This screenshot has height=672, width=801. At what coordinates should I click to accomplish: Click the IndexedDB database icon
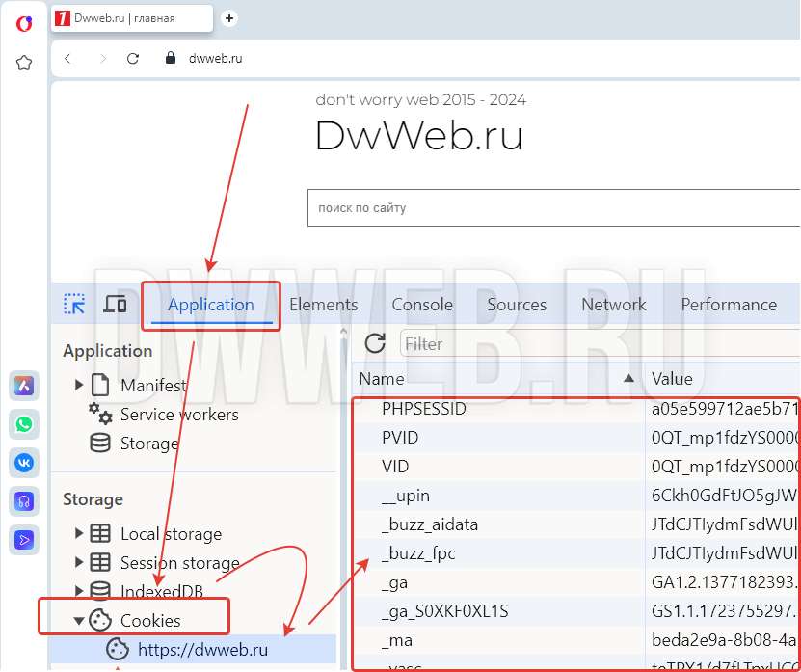[x=100, y=591]
